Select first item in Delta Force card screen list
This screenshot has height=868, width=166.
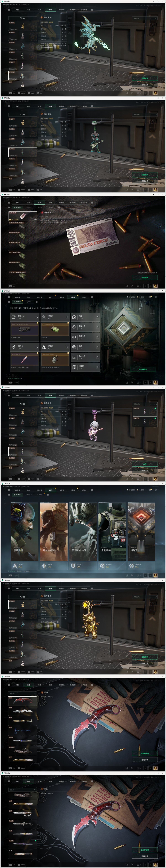[23, 216]
